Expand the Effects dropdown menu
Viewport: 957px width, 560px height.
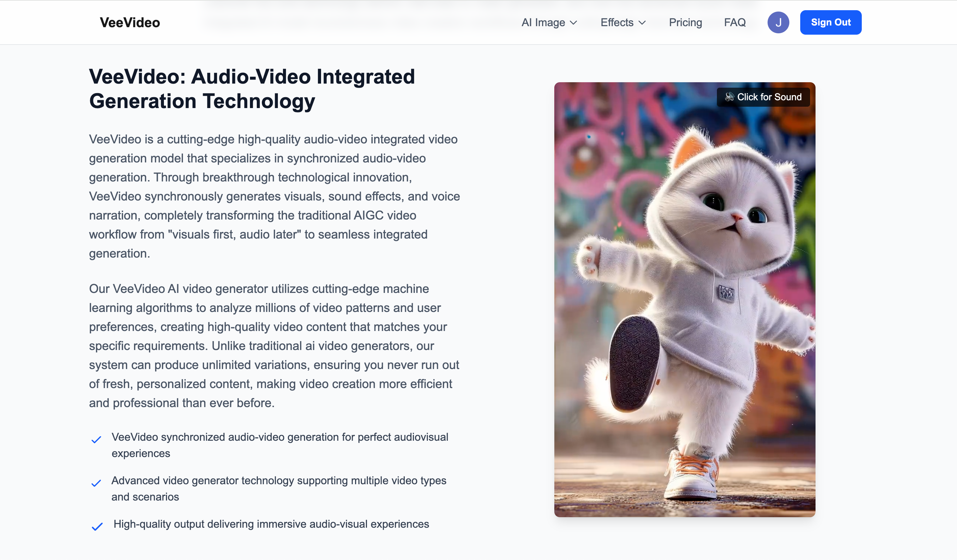[623, 22]
